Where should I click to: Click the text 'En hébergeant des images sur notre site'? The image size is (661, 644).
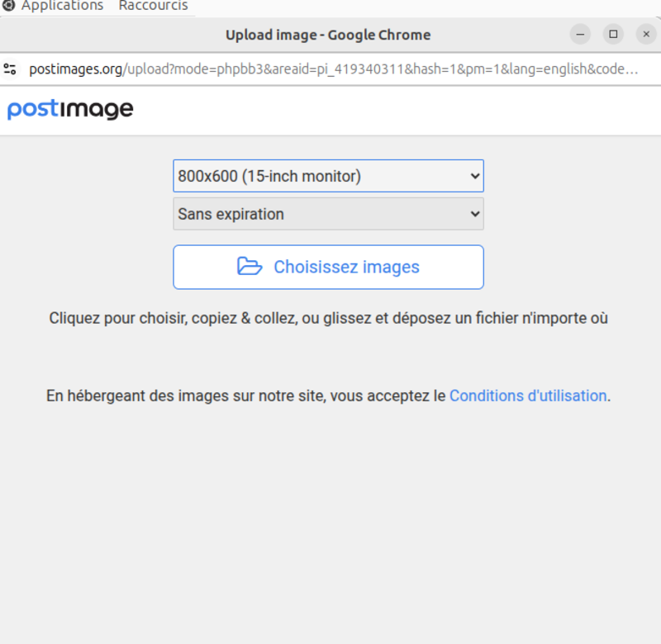click(x=186, y=396)
